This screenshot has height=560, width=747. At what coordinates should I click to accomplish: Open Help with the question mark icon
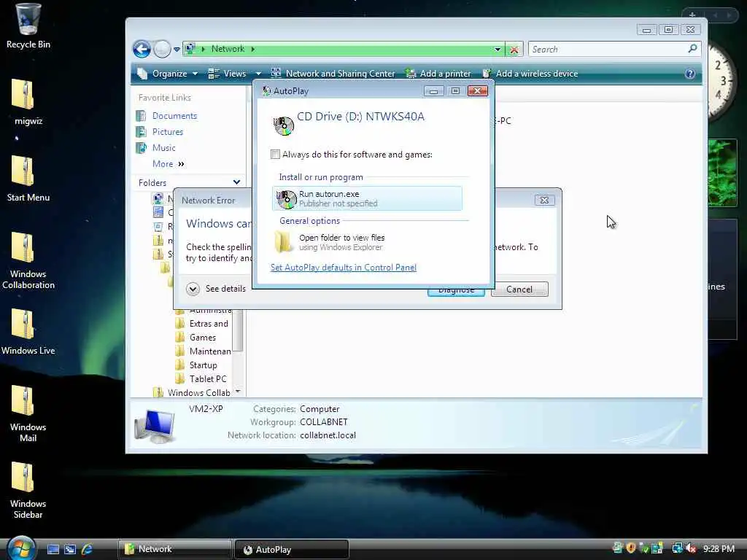(x=690, y=74)
